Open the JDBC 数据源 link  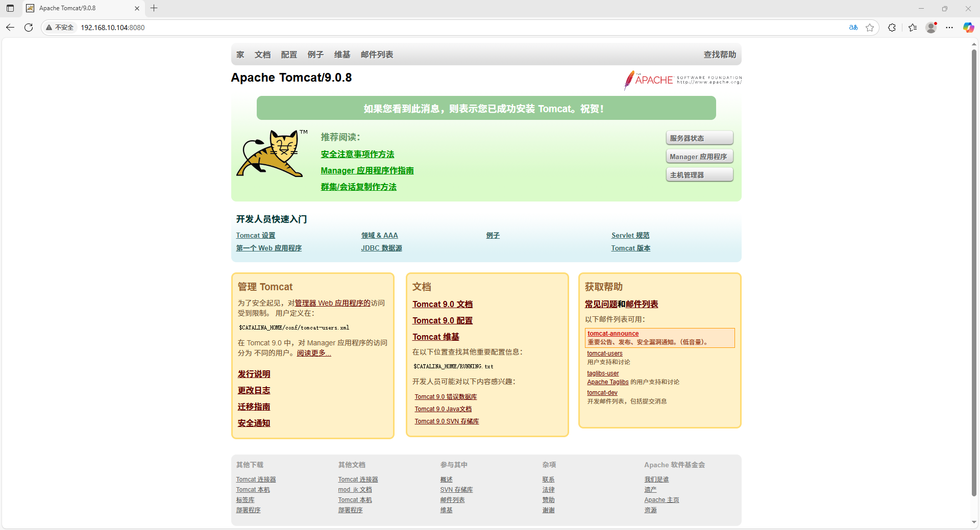coord(381,248)
